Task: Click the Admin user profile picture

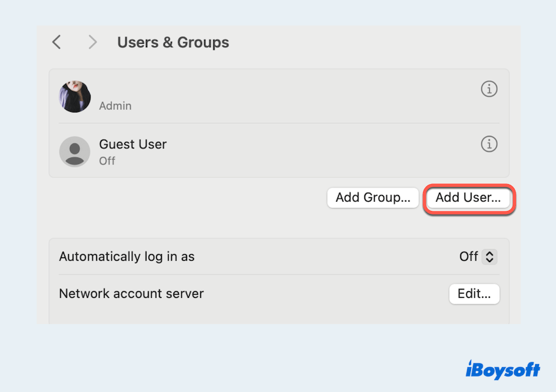Action: 75,97
